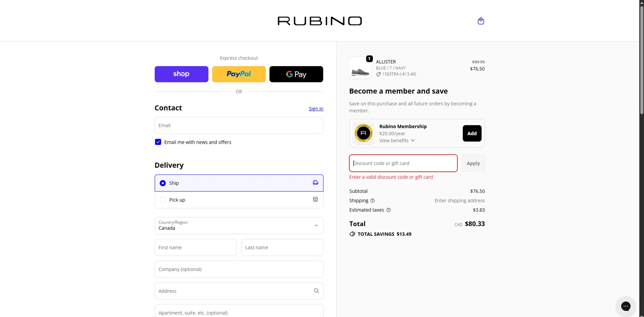Click the 'BLUE / 7 / NAVY' variant text

(x=391, y=68)
